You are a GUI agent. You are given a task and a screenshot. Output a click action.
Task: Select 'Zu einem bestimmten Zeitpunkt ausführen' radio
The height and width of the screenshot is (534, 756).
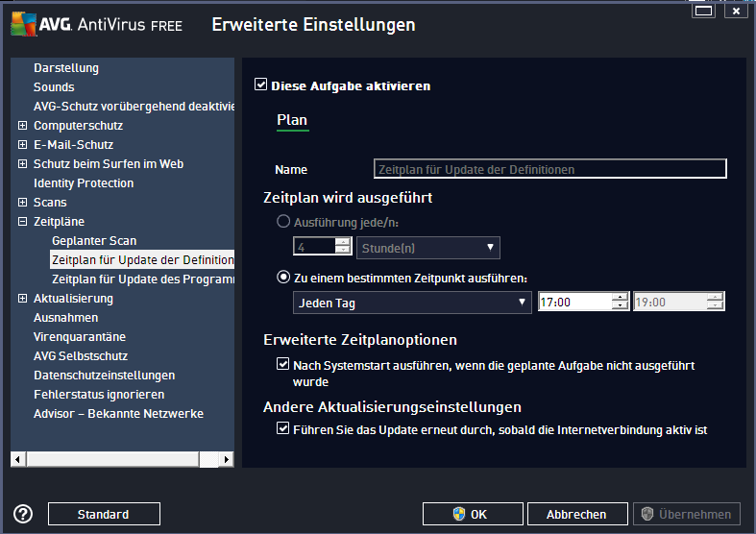283,278
